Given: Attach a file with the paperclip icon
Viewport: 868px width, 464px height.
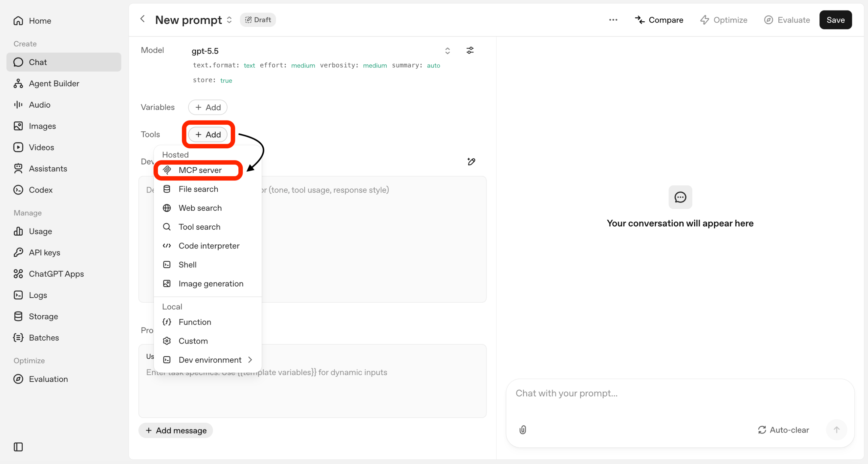Looking at the screenshot, I should coord(523,430).
